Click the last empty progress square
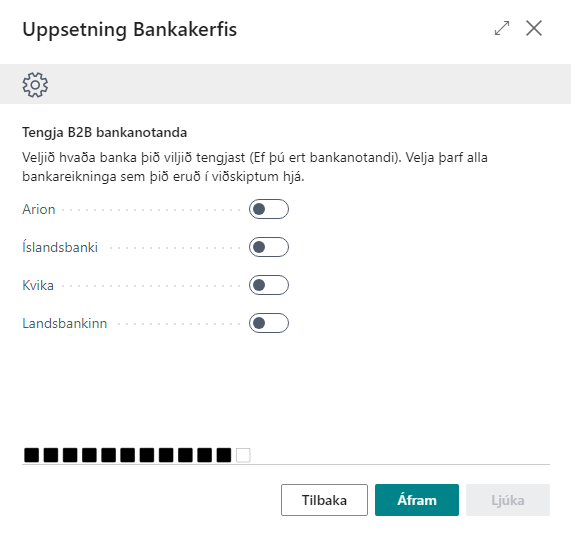 coord(243,455)
